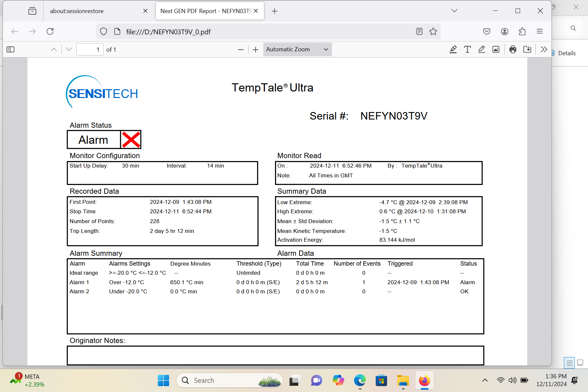Open tracking protection shield icon
Screen dimensions: 588x392
[104, 31]
